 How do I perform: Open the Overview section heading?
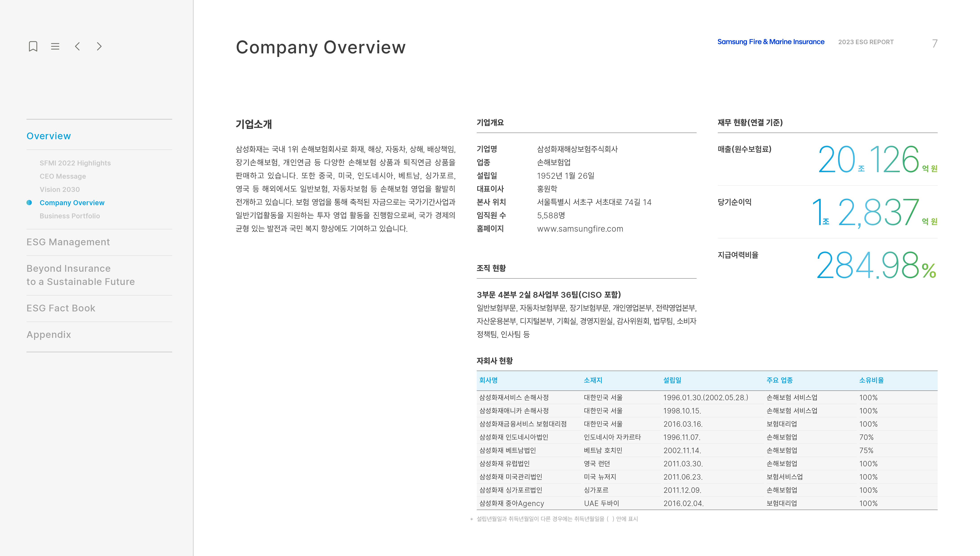[48, 136]
